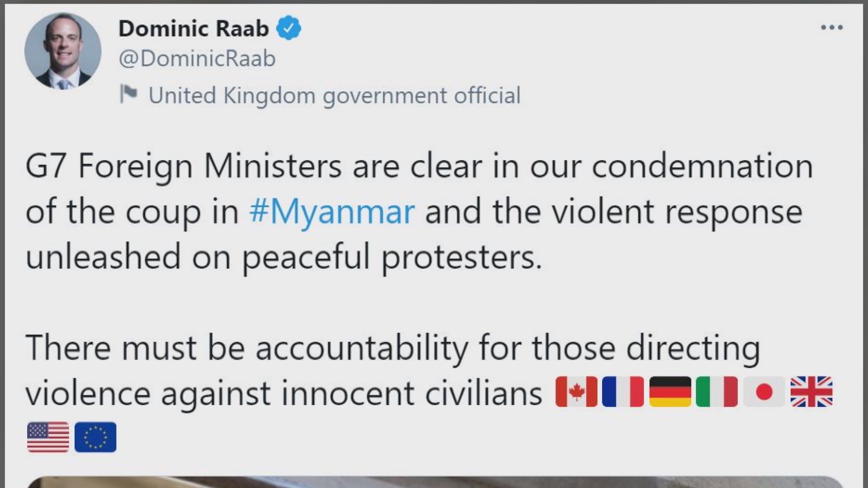Click the Dominic Raab display name
Image resolution: width=868 pixels, height=488 pixels.
193,28
